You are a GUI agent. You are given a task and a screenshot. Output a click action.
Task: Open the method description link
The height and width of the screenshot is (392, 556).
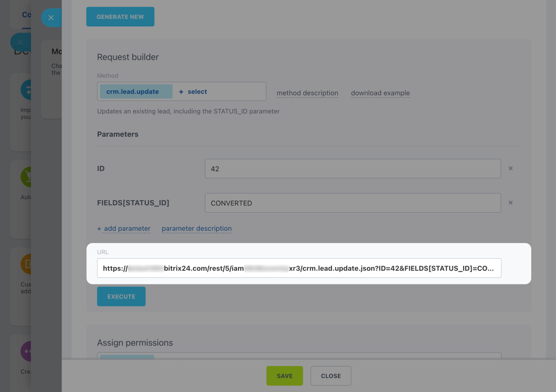[307, 93]
